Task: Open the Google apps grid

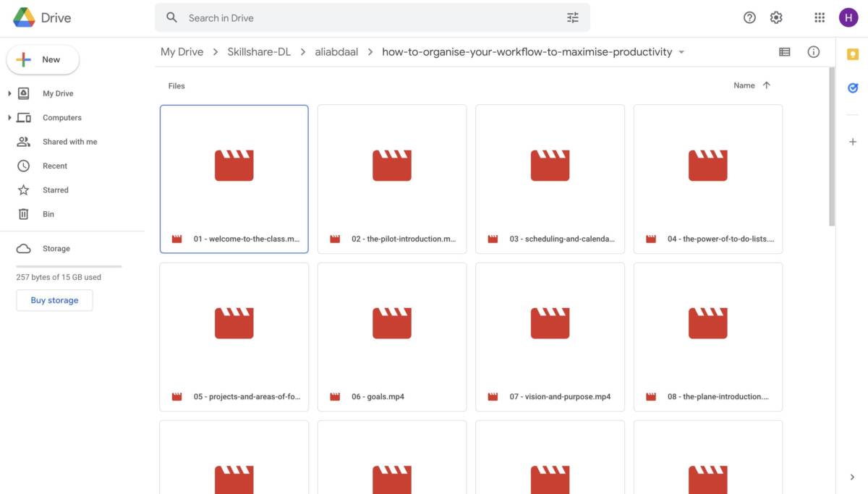Action: tap(820, 17)
